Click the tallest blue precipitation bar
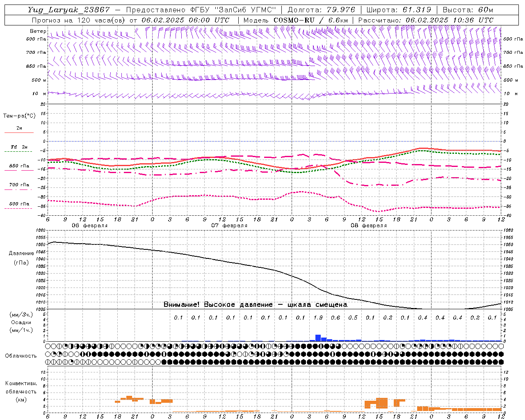 pos(318,338)
